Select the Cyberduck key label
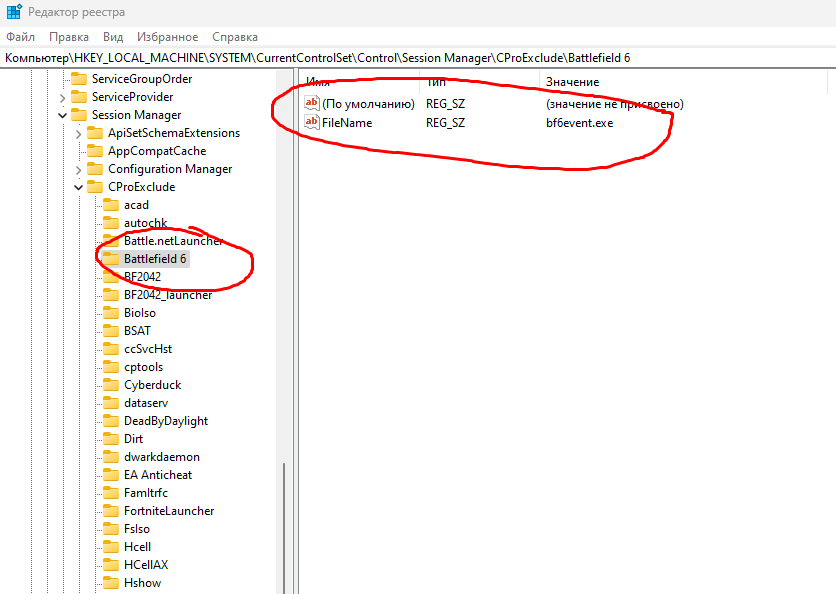Screen dimensions: 836x594 (x=152, y=384)
